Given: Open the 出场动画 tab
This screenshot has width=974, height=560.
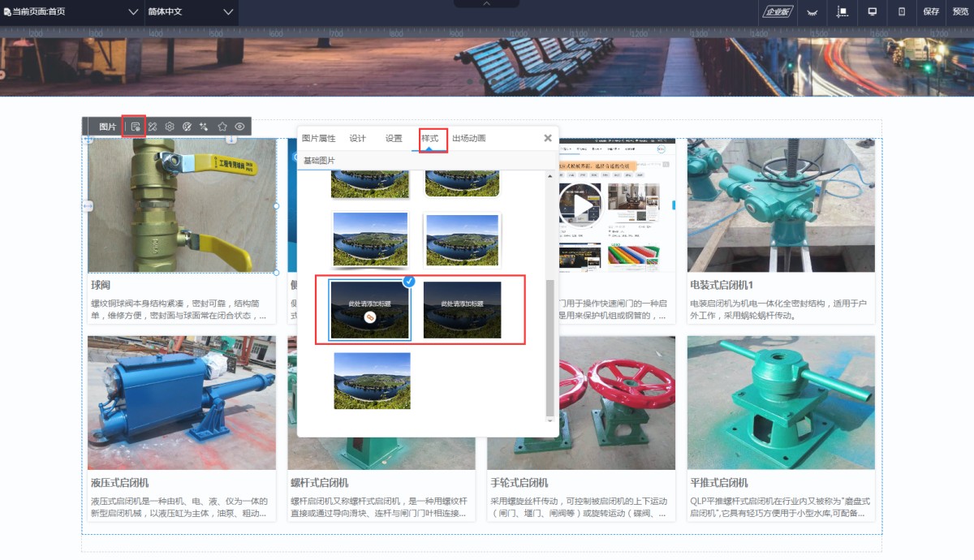Looking at the screenshot, I should point(469,138).
